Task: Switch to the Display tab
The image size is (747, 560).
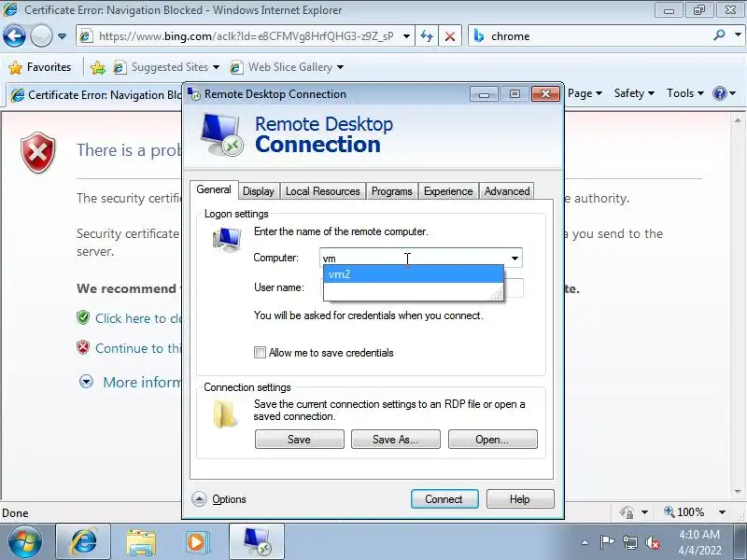Action: tap(259, 191)
